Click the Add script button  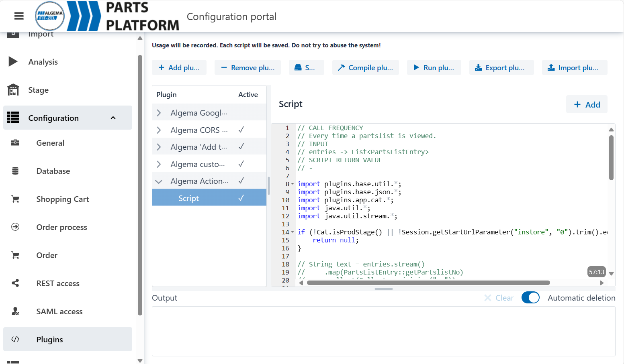pos(587,104)
